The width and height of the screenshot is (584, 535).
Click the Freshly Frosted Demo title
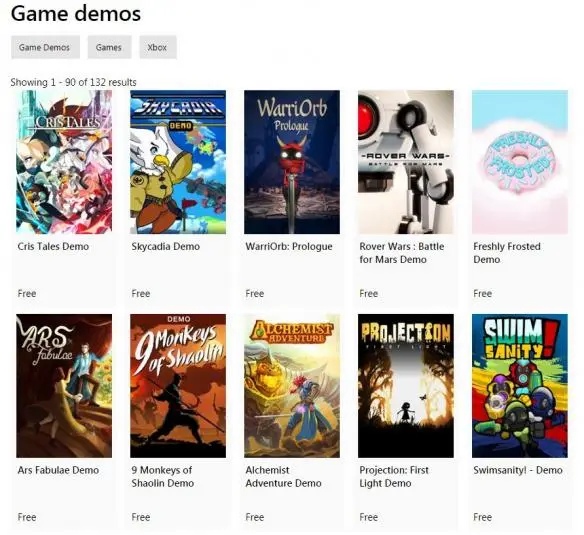coord(507,253)
